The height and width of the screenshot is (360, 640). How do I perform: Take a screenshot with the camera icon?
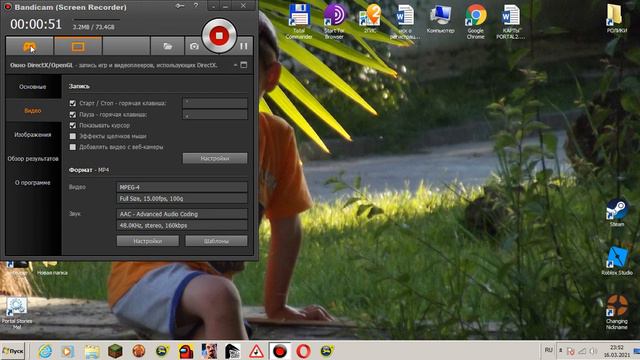[x=194, y=47]
